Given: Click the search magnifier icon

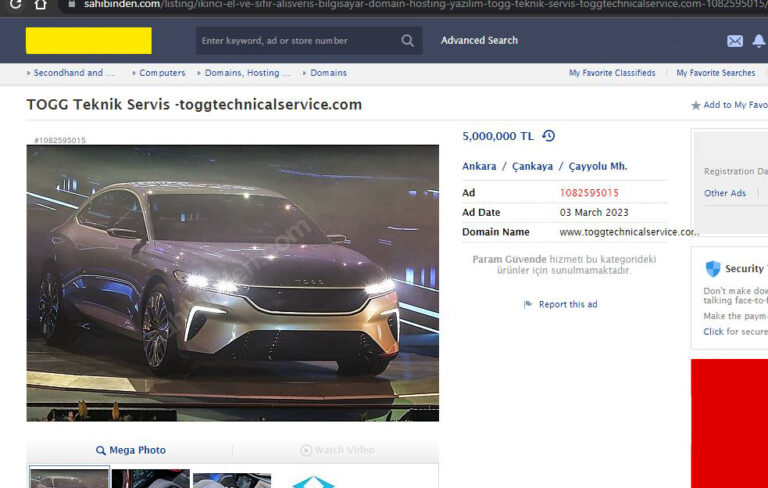Looking at the screenshot, I should click(x=407, y=41).
